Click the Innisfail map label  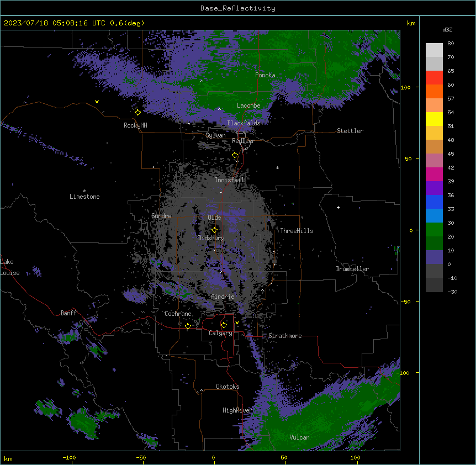230,180
